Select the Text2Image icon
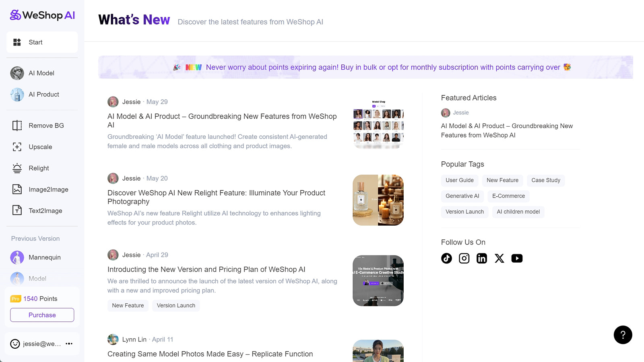This screenshot has width=644, height=362. pos(17,210)
